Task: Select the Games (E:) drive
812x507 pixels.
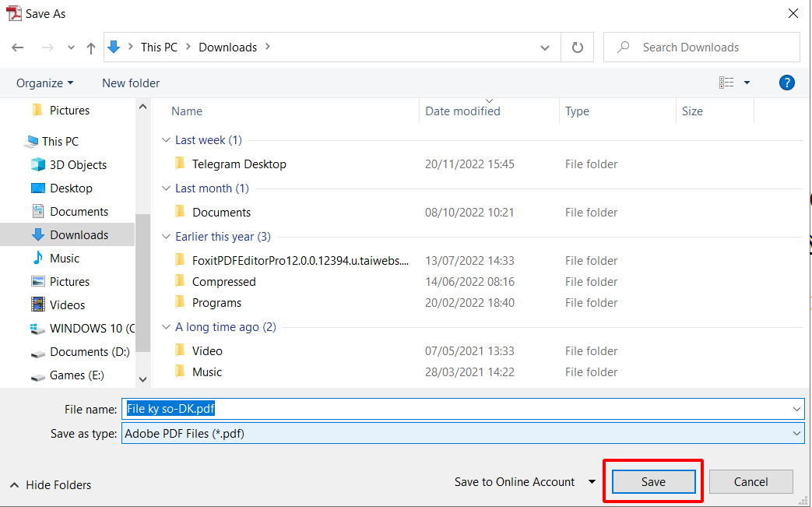Action: click(76, 375)
